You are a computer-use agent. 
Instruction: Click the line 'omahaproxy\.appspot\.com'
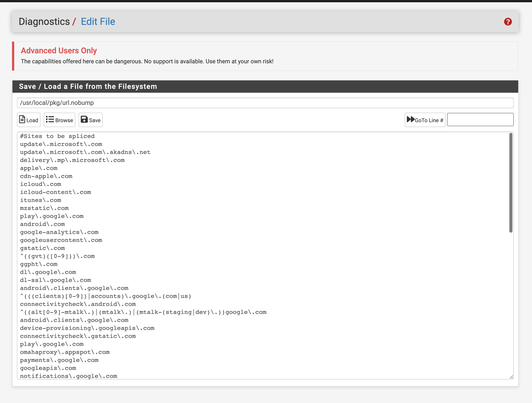[65, 352]
